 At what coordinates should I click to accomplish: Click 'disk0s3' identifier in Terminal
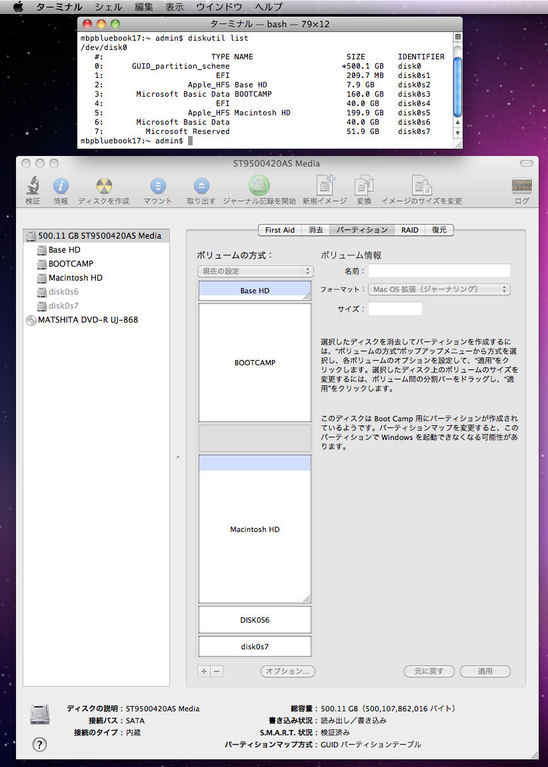click(x=414, y=94)
